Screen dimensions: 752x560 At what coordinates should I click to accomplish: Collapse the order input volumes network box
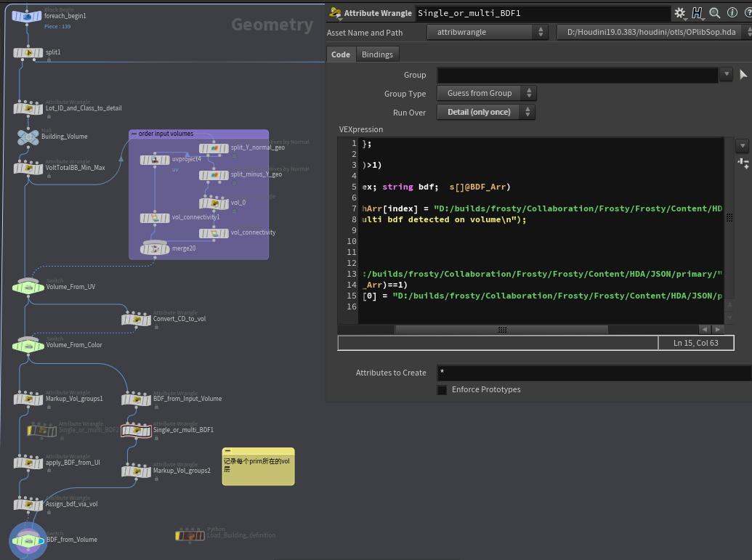point(134,134)
